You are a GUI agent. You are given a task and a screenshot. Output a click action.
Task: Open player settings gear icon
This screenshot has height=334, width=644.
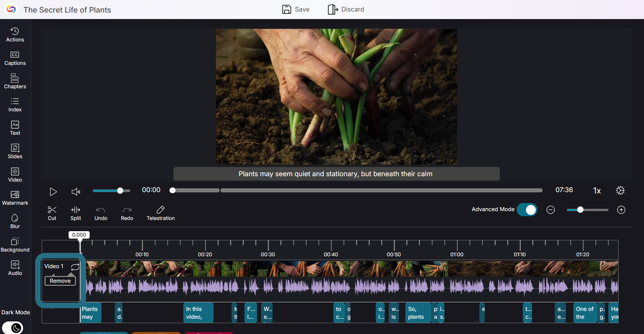(x=620, y=190)
